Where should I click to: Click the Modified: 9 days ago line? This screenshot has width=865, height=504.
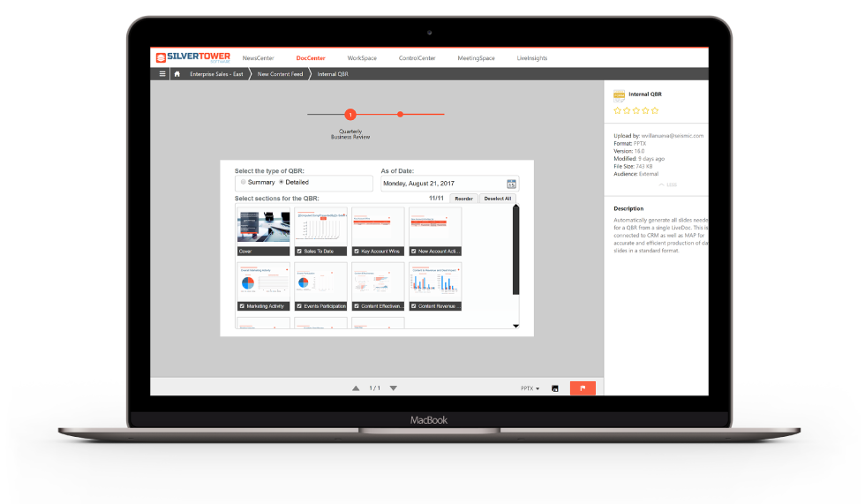point(639,159)
